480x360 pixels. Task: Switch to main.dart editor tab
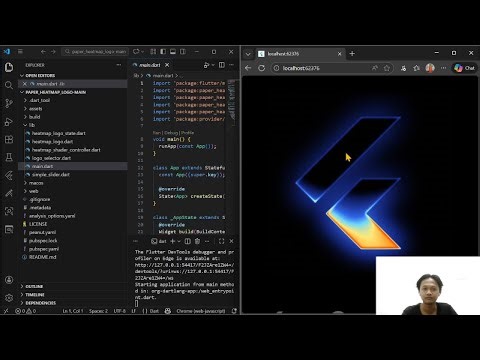coord(149,65)
